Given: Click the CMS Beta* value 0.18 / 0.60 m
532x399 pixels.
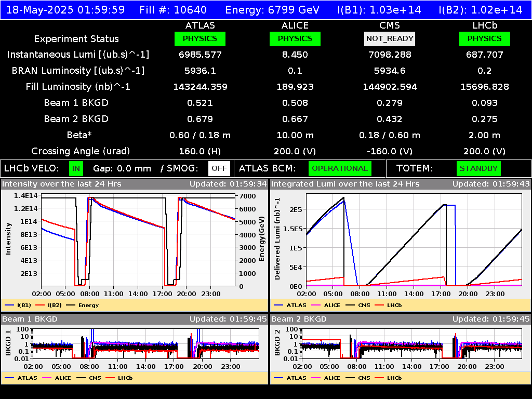Looking at the screenshot, I should [390, 135].
